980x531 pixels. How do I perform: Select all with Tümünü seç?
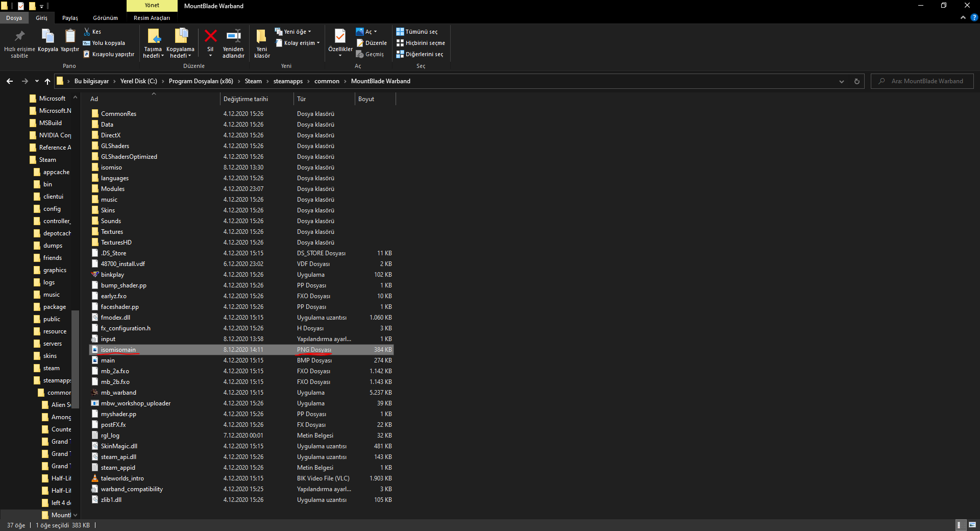pyautogui.click(x=417, y=32)
